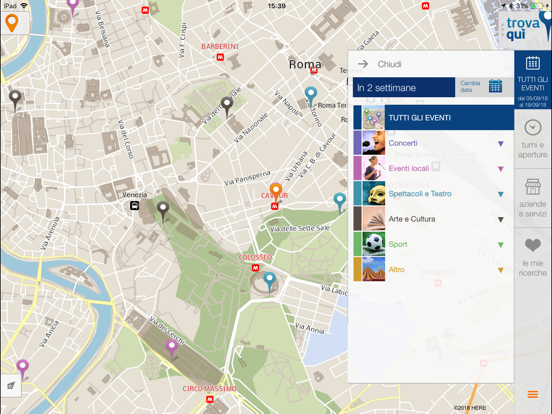Tap the purple pin on Via dei Cerchi
The width and height of the screenshot is (552, 414).
[171, 349]
